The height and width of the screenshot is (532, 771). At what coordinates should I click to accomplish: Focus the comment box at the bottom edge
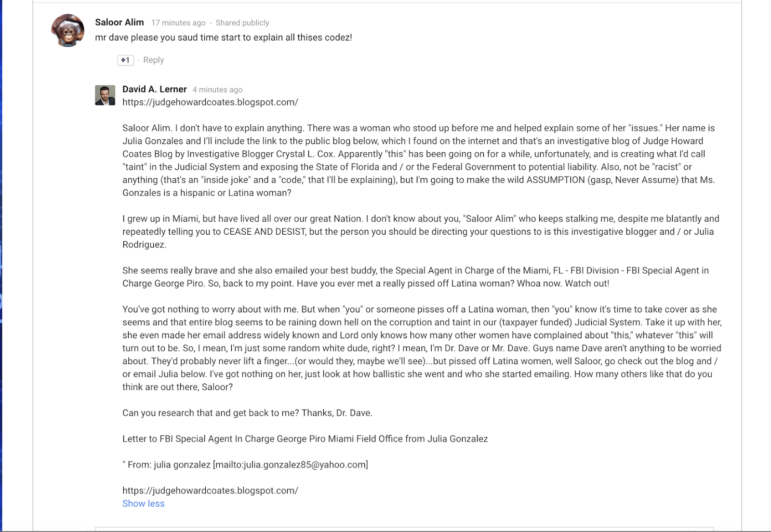(404, 529)
